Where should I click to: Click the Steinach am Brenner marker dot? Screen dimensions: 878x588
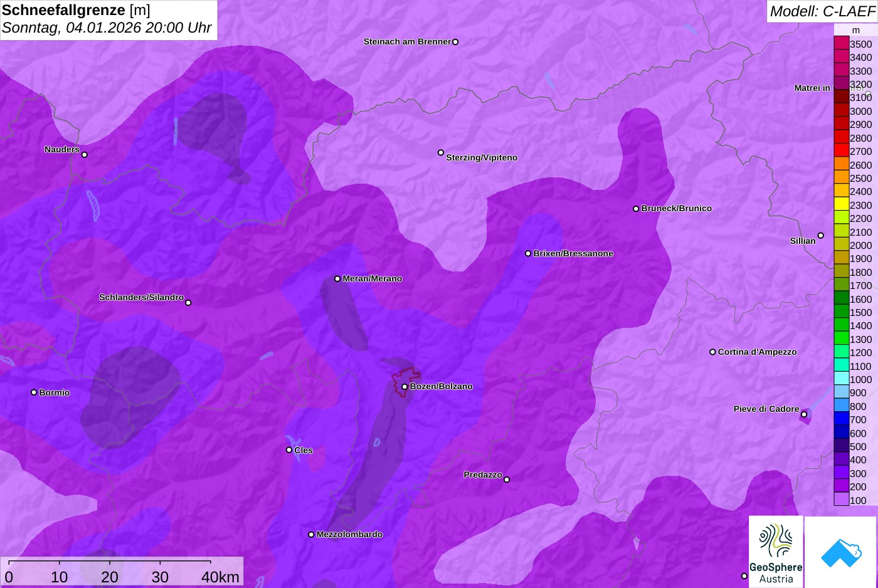(455, 42)
